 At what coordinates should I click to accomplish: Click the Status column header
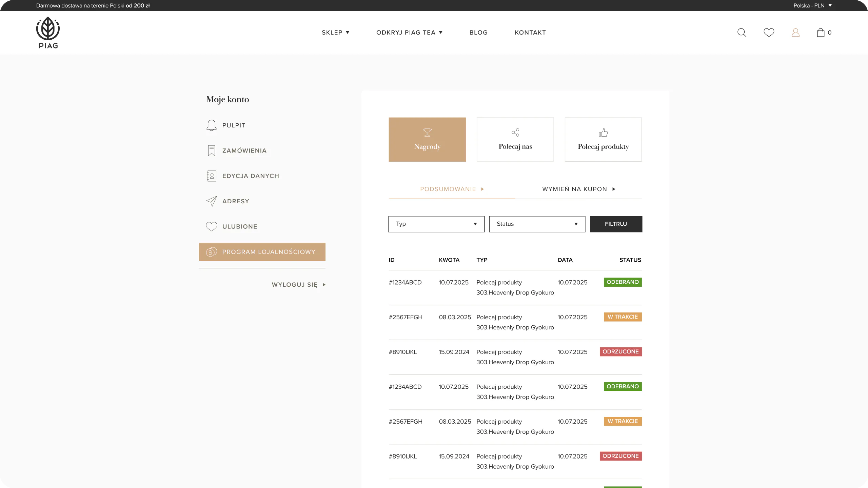click(630, 260)
